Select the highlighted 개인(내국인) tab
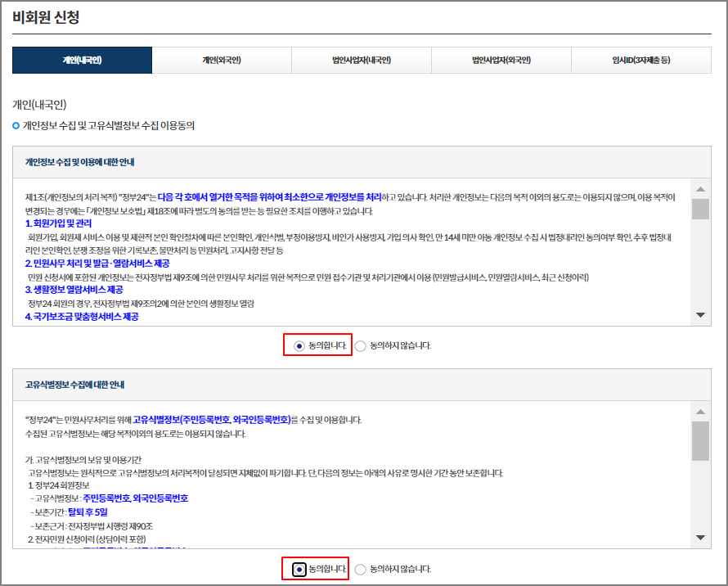728x586 pixels. point(79,60)
